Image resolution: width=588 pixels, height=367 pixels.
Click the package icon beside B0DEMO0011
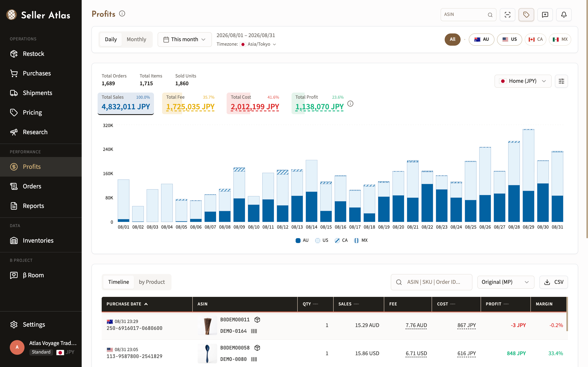click(257, 320)
